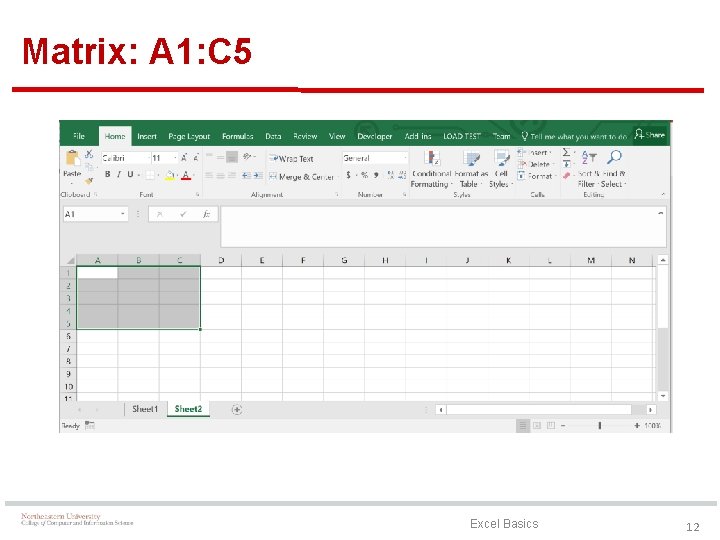Open Cell Styles gallery
720x540 pixels.
click(501, 169)
